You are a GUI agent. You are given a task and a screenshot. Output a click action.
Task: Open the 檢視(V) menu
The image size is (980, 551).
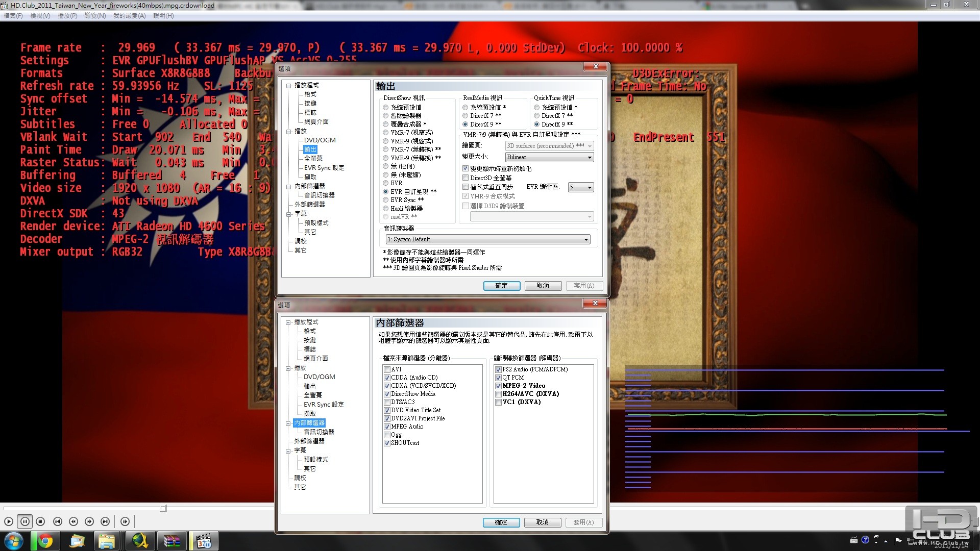tap(40, 16)
